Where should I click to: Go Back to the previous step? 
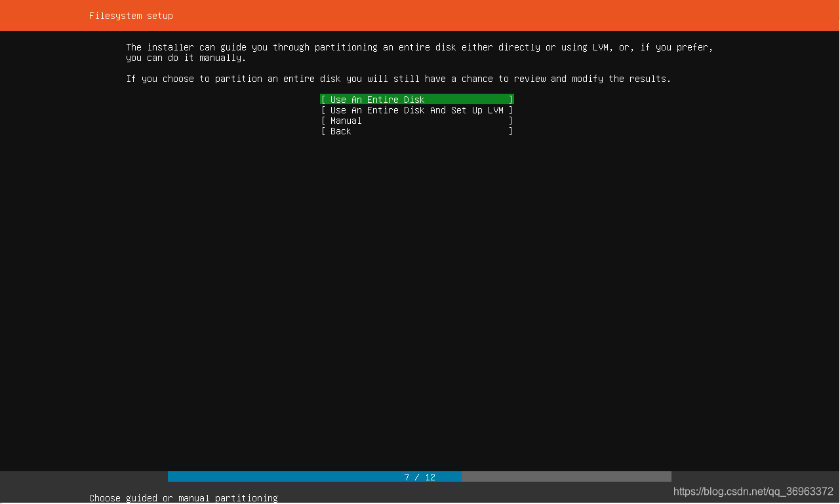click(x=417, y=131)
